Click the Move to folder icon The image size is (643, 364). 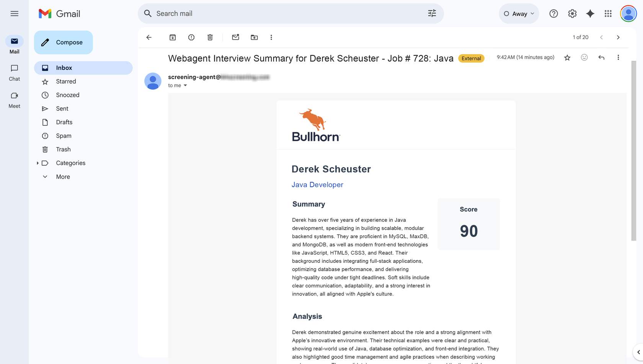[x=254, y=37]
